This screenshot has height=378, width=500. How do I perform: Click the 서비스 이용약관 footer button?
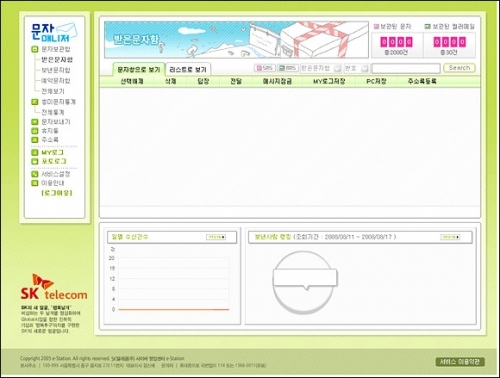click(x=460, y=362)
